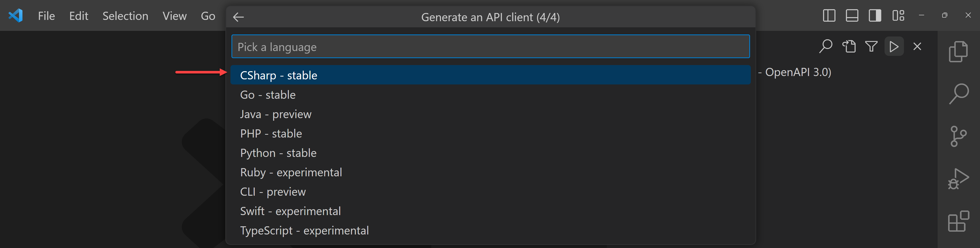
Task: Open the Search view in activity bar
Action: pyautogui.click(x=958, y=94)
